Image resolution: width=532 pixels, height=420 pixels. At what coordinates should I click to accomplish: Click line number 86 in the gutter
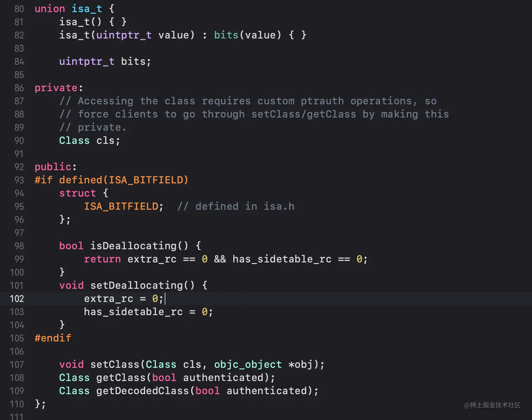[x=19, y=88]
